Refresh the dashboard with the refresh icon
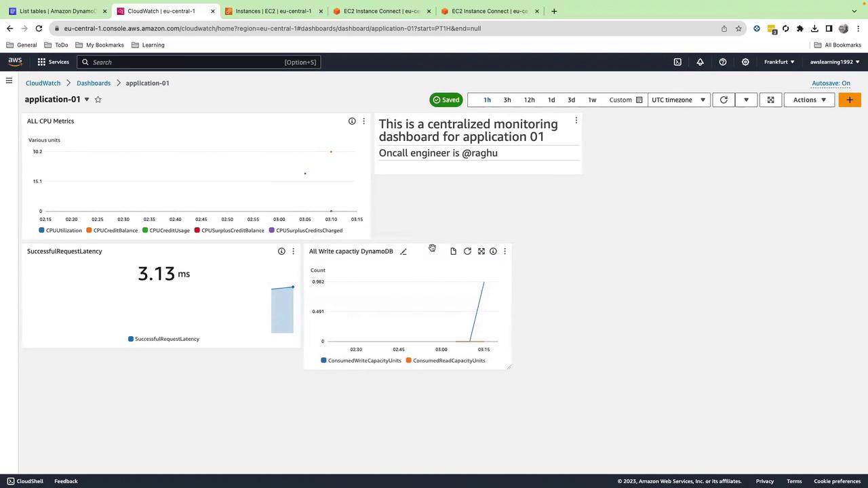 (724, 100)
